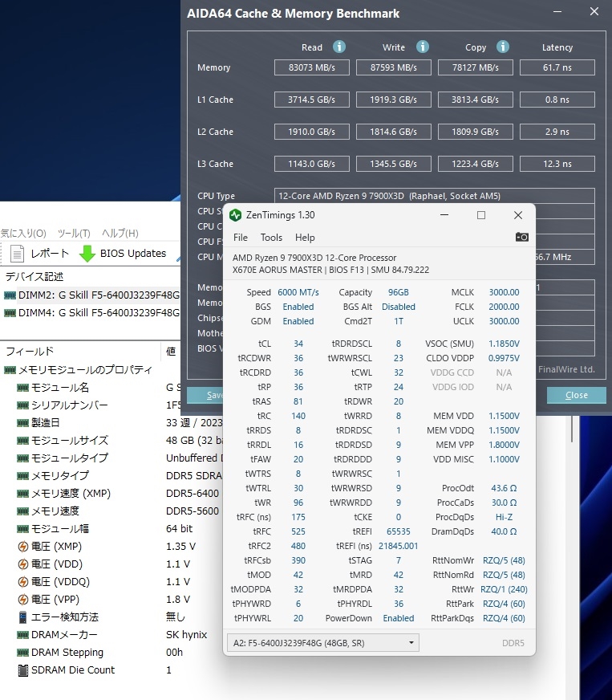The image size is (612, 700).
Task: Click the lightning icon next to 電圧 (VDDQ)
Action: click(x=23, y=582)
